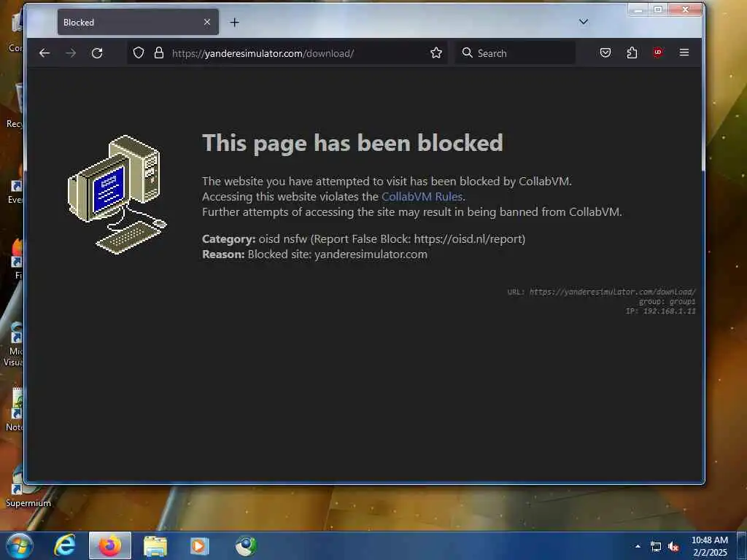
Task: Click the retro computer illustration
Action: [x=117, y=194]
